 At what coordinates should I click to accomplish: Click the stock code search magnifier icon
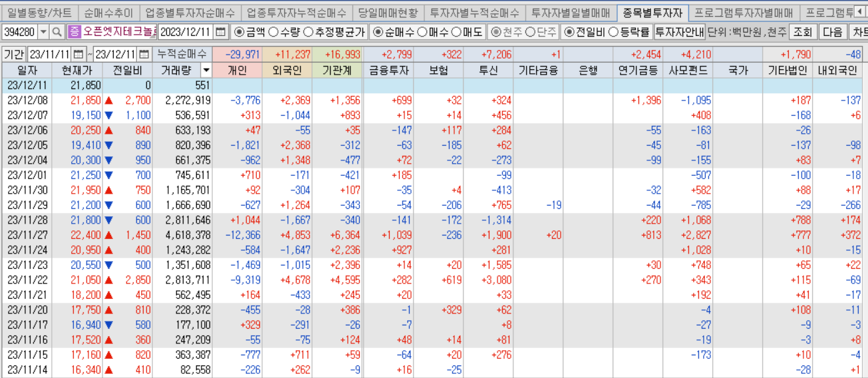click(x=57, y=32)
